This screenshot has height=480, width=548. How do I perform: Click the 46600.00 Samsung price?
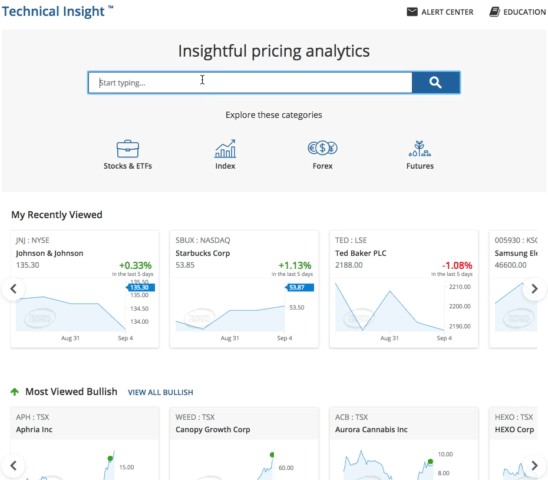coord(510,265)
